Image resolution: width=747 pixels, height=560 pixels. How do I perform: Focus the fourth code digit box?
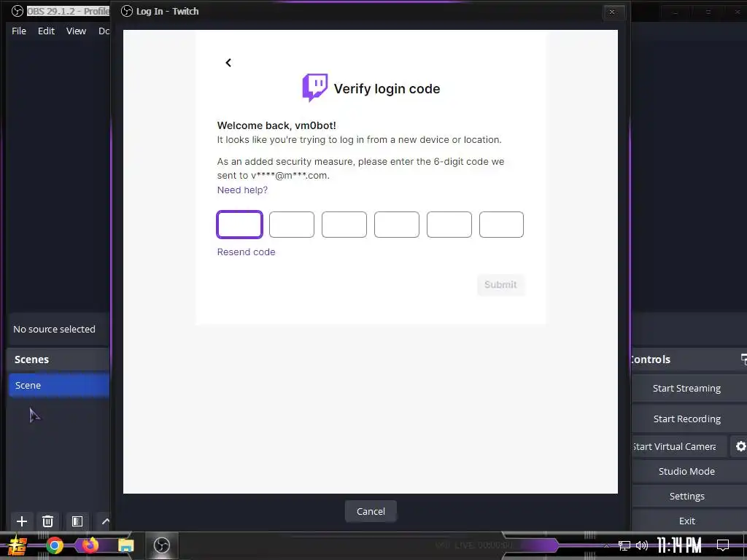pos(396,225)
